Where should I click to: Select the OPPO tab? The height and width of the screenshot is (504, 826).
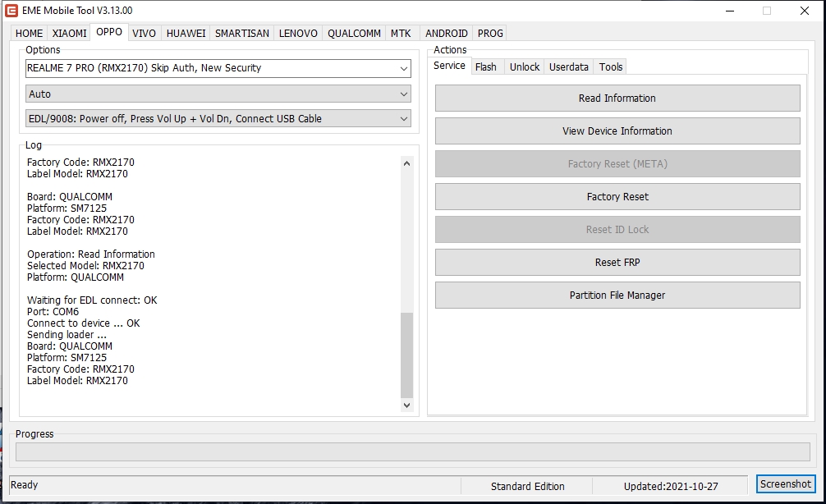pos(109,31)
